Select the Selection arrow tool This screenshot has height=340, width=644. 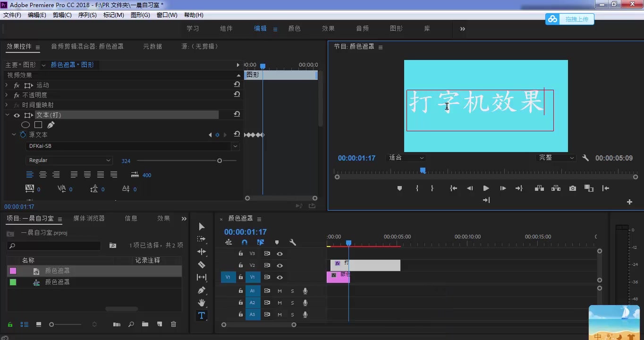pos(202,226)
